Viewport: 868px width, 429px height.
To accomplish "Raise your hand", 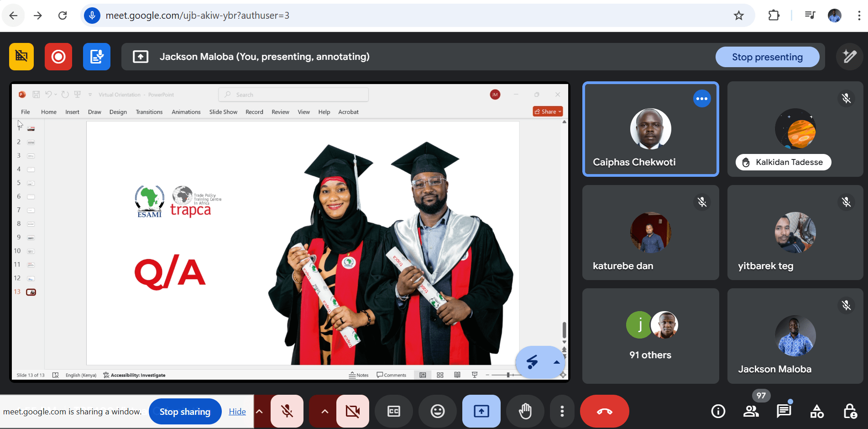I will tap(525, 411).
